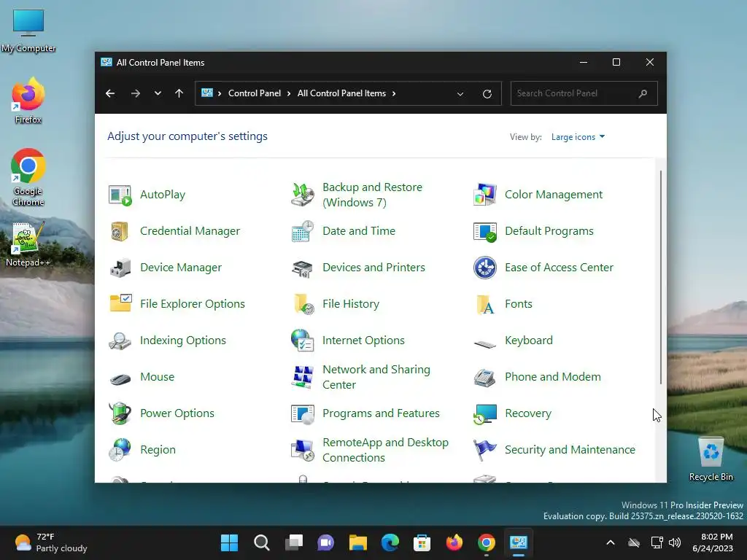Image resolution: width=747 pixels, height=560 pixels.
Task: Click the search magnifier in search box
Action: 643,93
